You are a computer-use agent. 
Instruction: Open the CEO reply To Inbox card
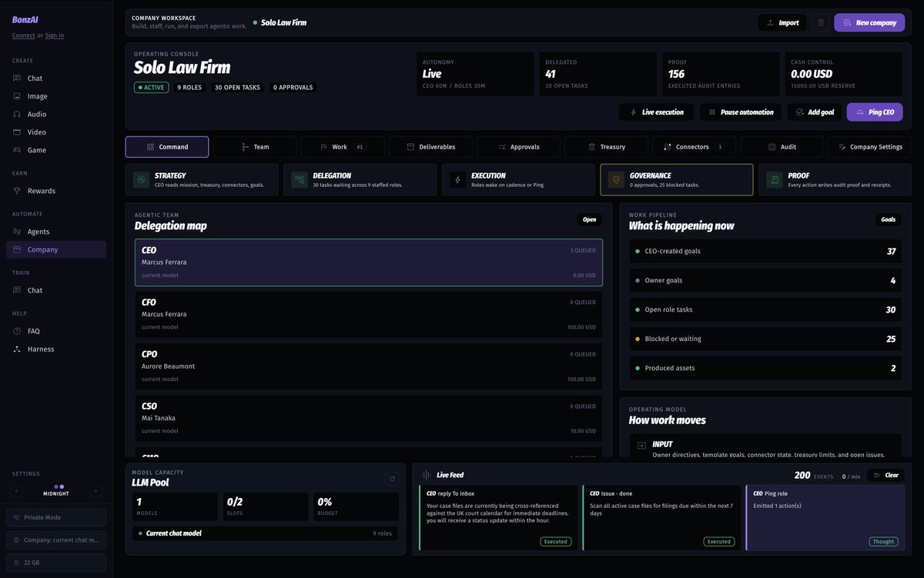[x=498, y=518]
